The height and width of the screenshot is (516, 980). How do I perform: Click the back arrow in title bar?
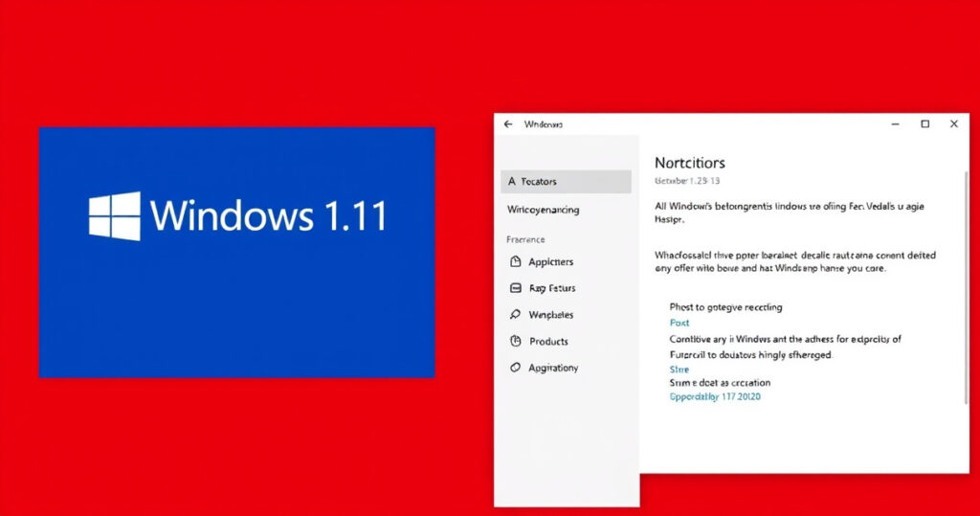508,124
